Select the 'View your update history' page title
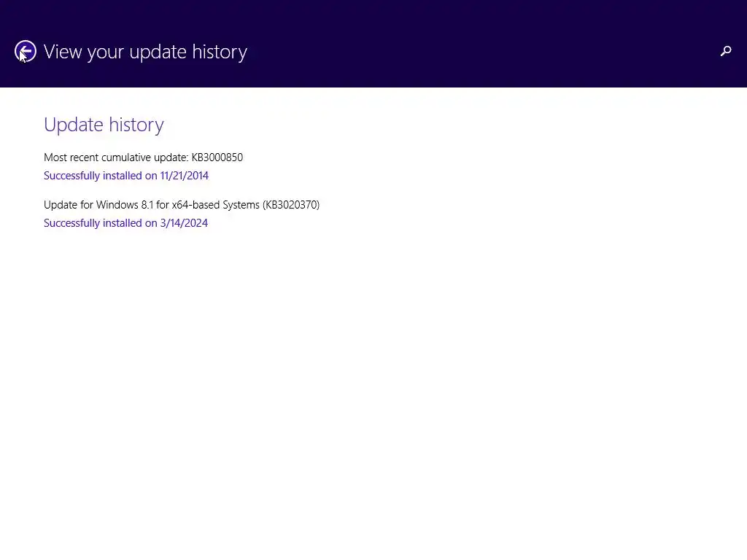 point(145,52)
